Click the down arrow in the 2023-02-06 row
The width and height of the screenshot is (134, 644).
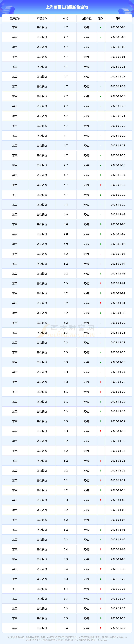100,244
